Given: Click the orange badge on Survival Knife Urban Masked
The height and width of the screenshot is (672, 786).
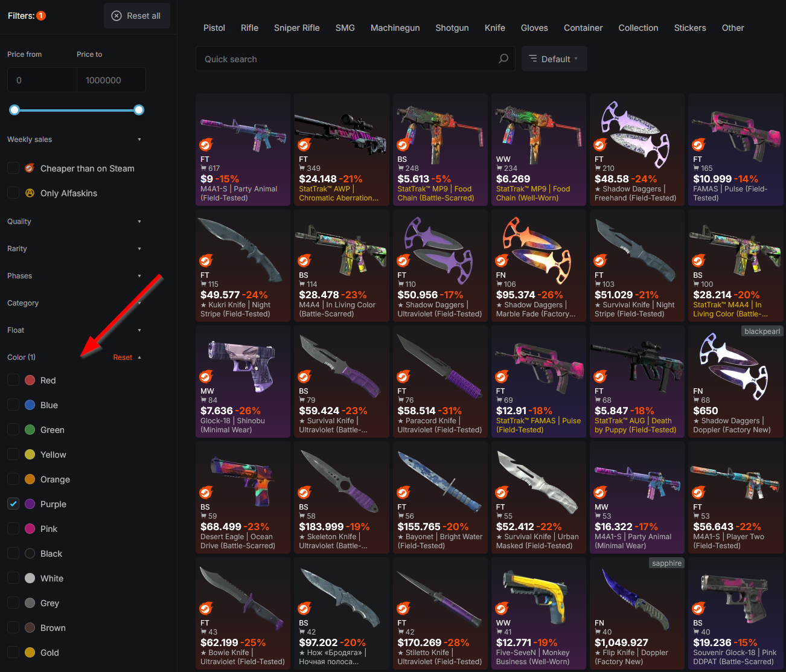Looking at the screenshot, I should (502, 493).
